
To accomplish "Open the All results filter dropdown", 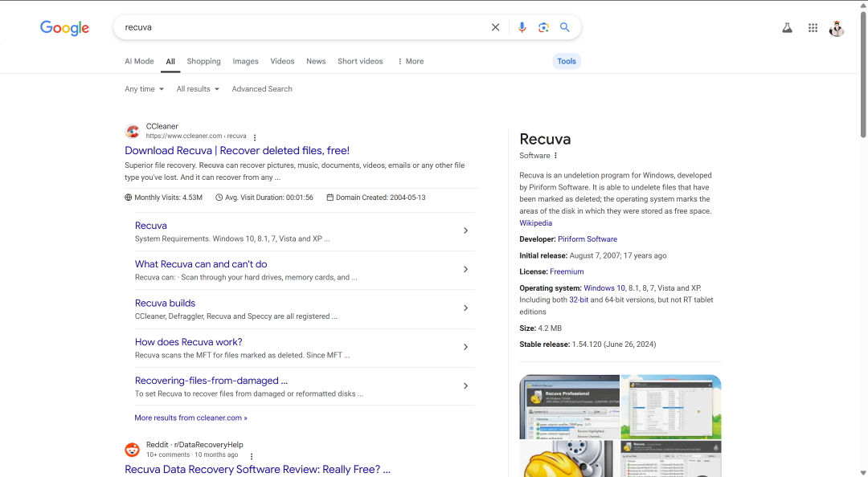I will (x=198, y=89).
